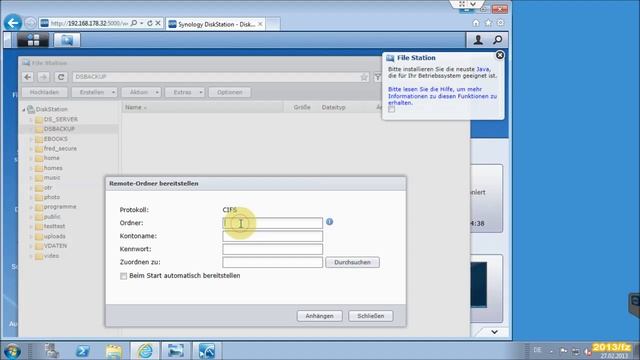This screenshot has height=360, width=640.
Task: Click the Anhängen button
Action: (x=320, y=316)
